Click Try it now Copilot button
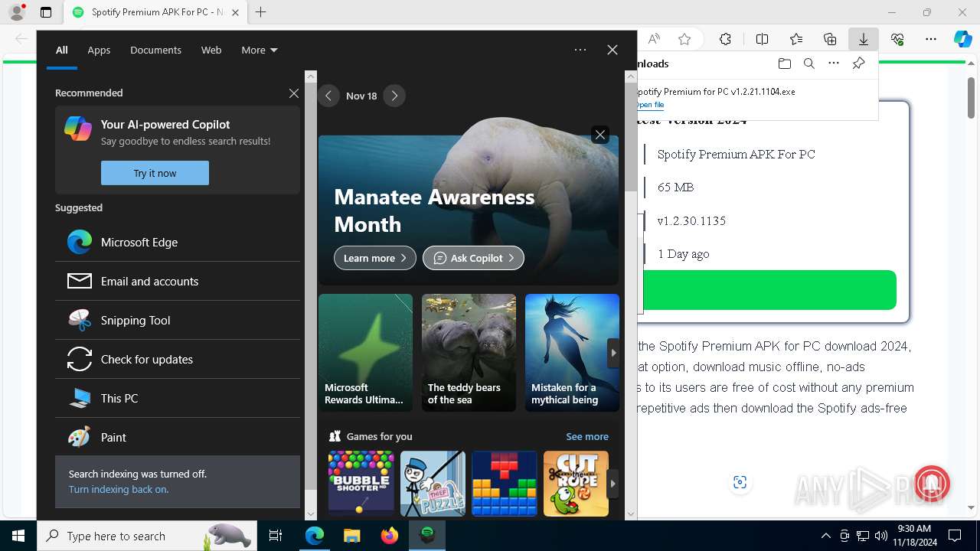This screenshot has height=551, width=980. point(155,173)
